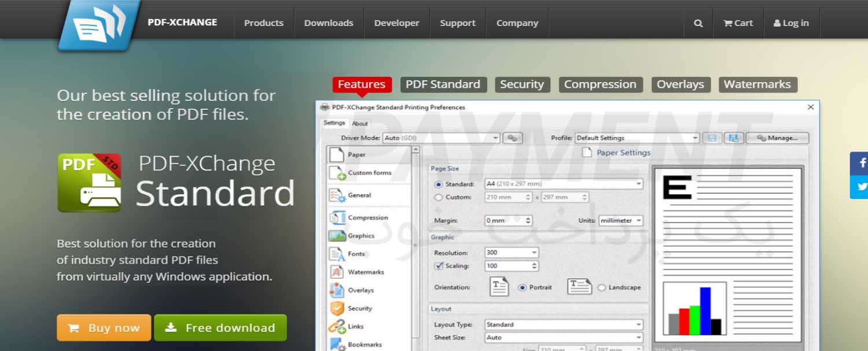Share via the Facebook side icon
Screen dimensions: 868x351
click(860, 163)
